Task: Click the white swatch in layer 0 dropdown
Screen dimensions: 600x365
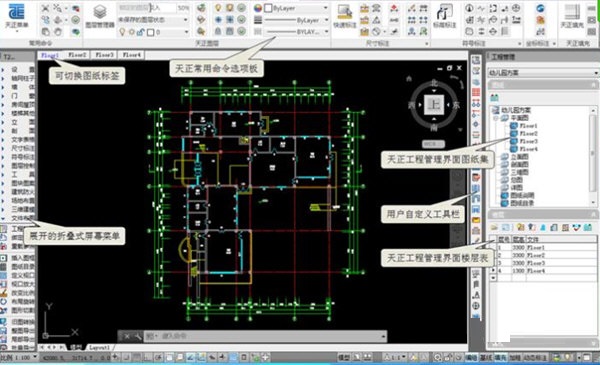Action: tap(151, 33)
